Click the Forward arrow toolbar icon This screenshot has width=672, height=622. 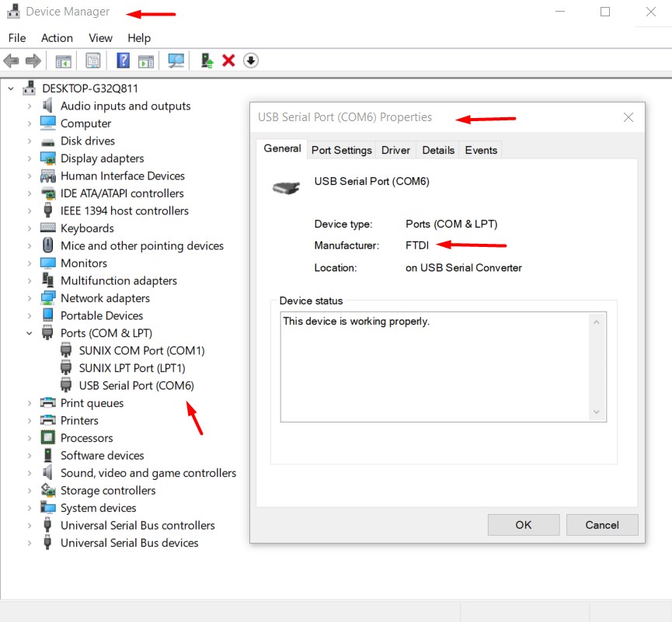[33, 61]
